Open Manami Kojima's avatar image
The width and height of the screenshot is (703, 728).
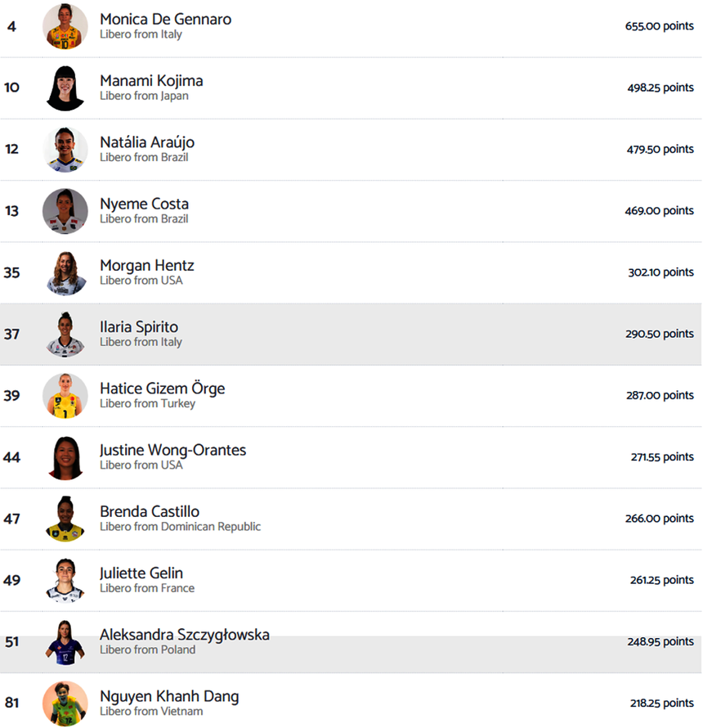[65, 88]
